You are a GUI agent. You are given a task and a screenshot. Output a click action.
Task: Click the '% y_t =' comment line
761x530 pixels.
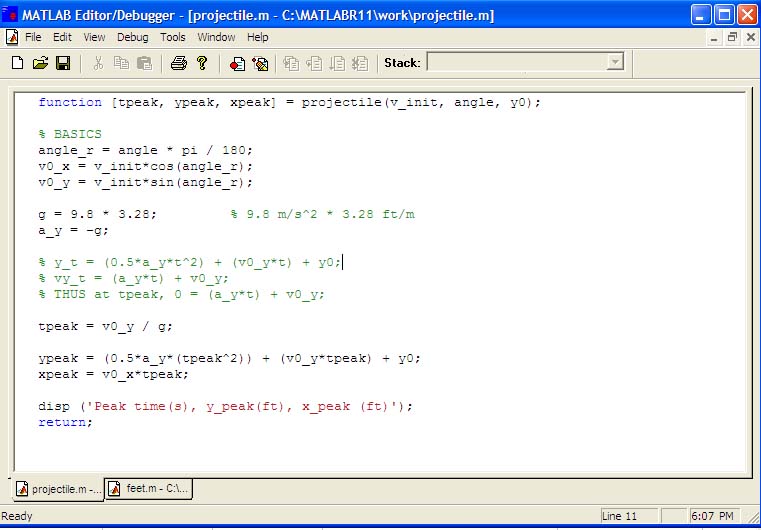point(190,263)
